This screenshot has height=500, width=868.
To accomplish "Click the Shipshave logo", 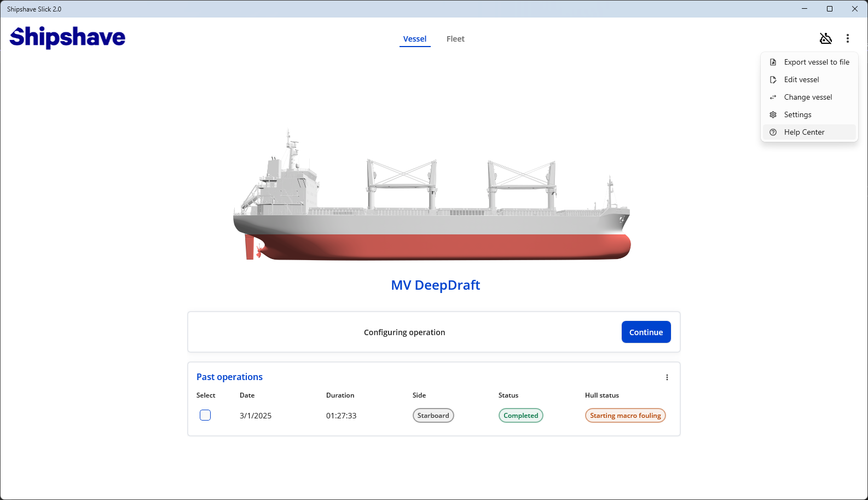I will (x=67, y=37).
